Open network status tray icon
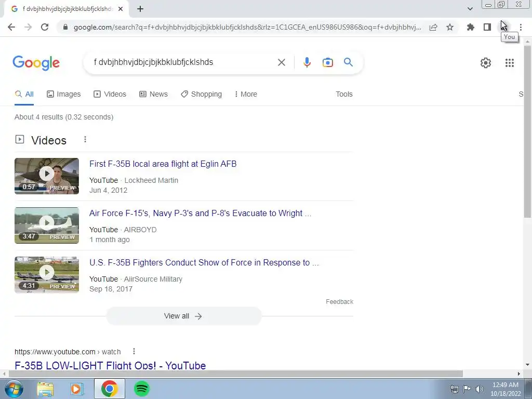This screenshot has width=532, height=399. click(x=454, y=389)
